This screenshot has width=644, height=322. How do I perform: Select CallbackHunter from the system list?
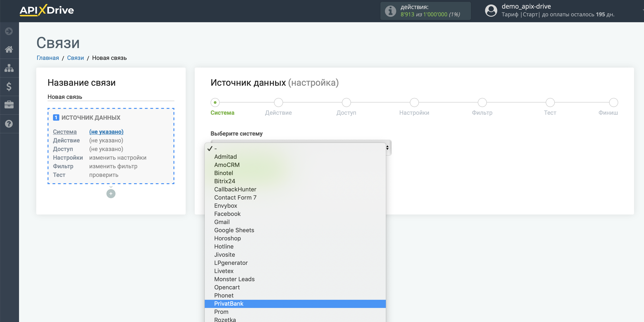click(x=295, y=189)
